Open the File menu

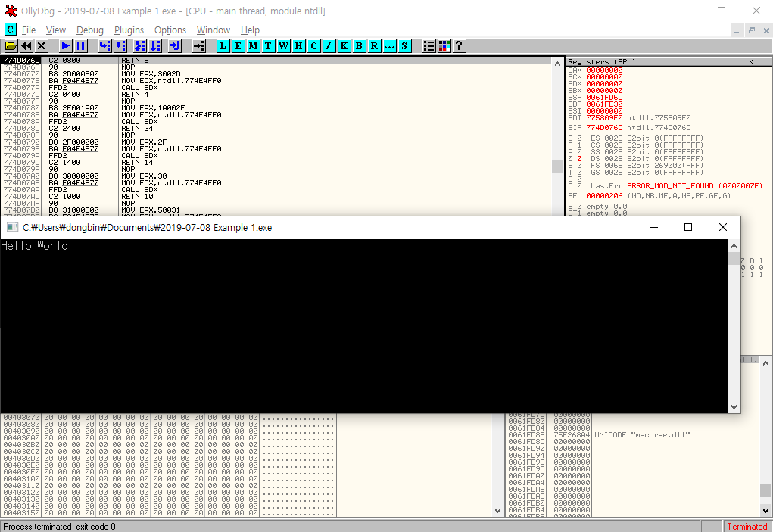(x=29, y=30)
